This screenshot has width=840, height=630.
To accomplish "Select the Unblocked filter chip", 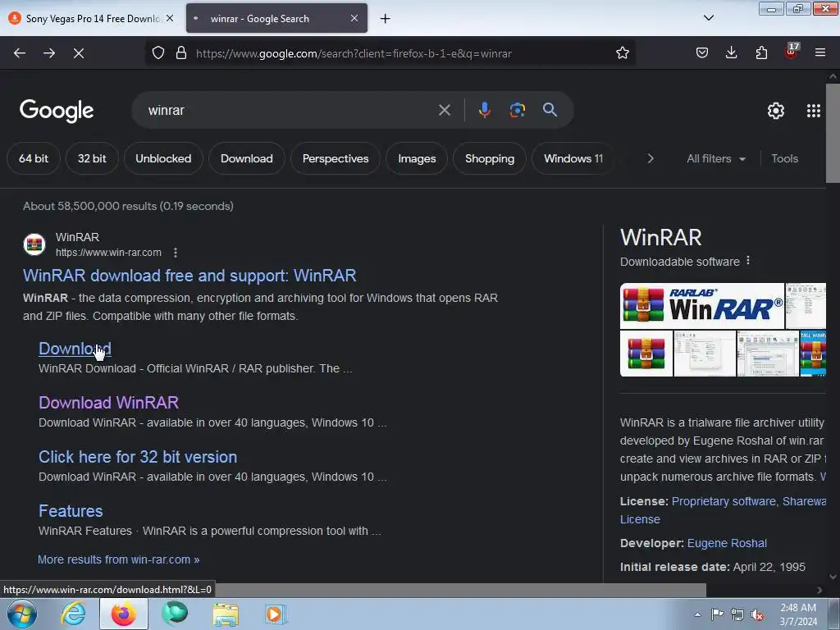I will point(163,158).
